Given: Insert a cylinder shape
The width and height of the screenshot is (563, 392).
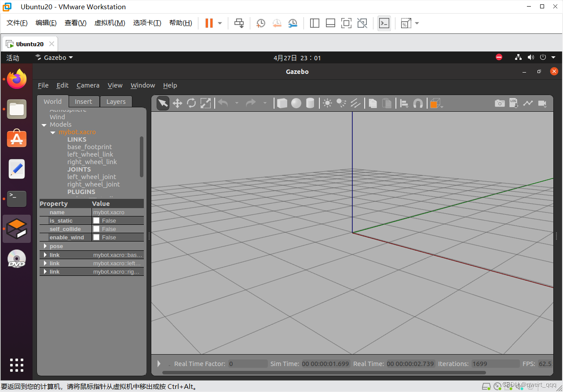Looking at the screenshot, I should 310,103.
